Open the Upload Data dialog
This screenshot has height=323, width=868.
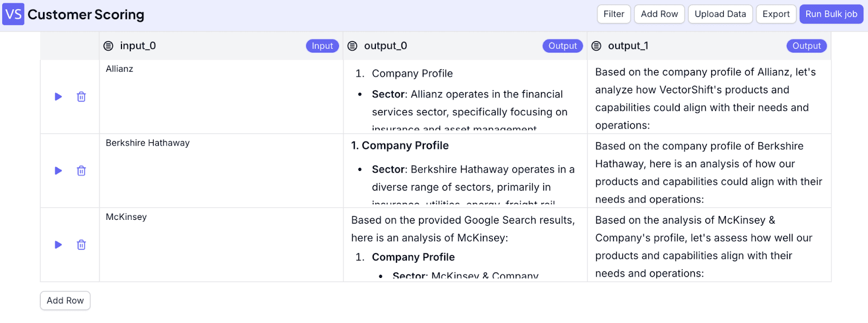pos(720,14)
